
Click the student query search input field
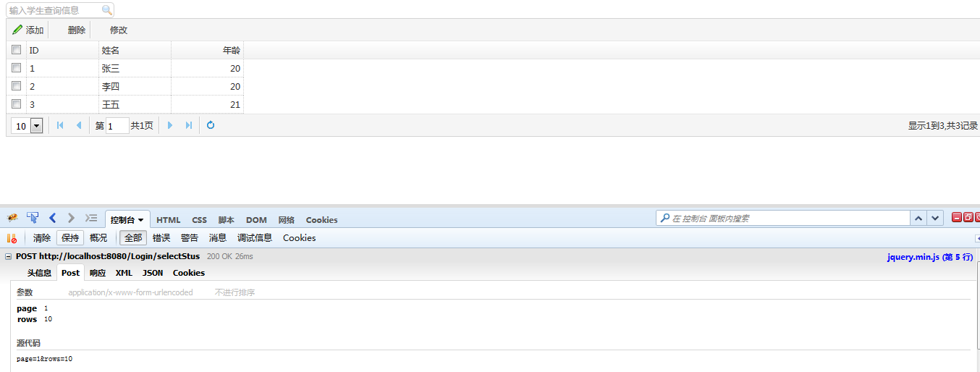pyautogui.click(x=54, y=10)
